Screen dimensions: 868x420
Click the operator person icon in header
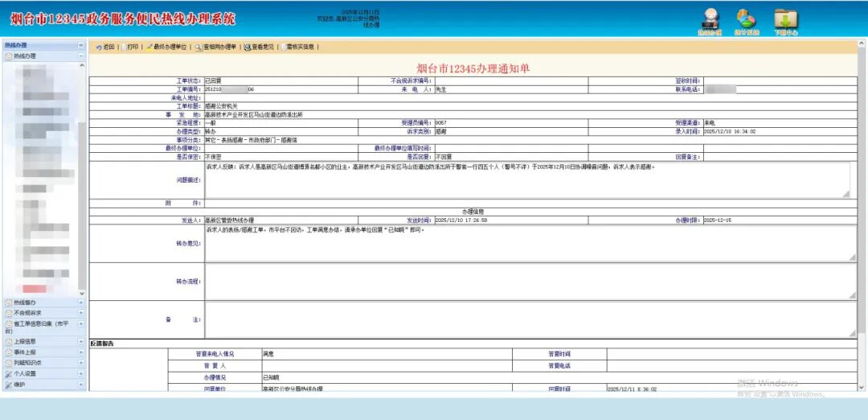point(710,20)
